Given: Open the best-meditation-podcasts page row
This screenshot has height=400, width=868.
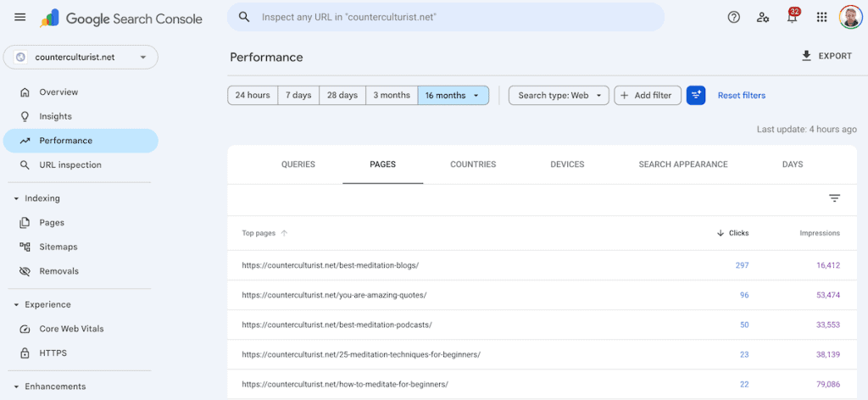Looking at the screenshot, I should tap(542, 325).
